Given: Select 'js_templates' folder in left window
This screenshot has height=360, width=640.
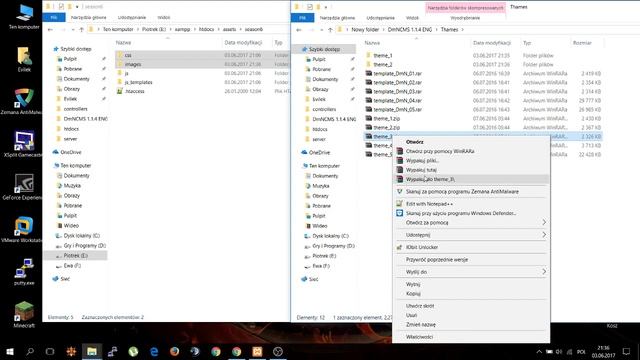Looking at the screenshot, I should pyautogui.click(x=138, y=82).
